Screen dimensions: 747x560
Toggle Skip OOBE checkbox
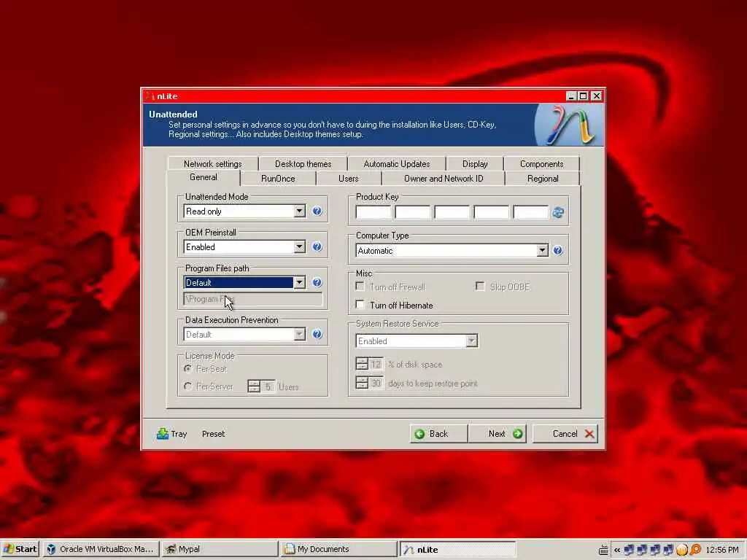pos(480,286)
